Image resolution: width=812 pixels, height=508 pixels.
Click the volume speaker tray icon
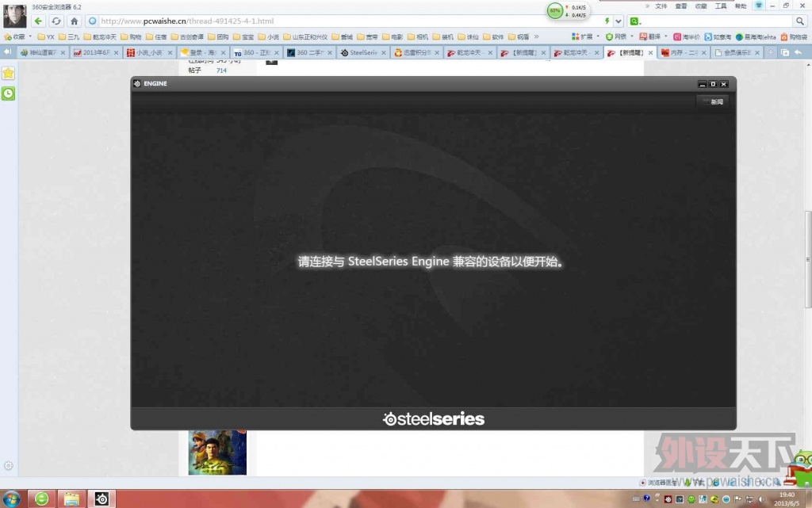click(x=760, y=499)
